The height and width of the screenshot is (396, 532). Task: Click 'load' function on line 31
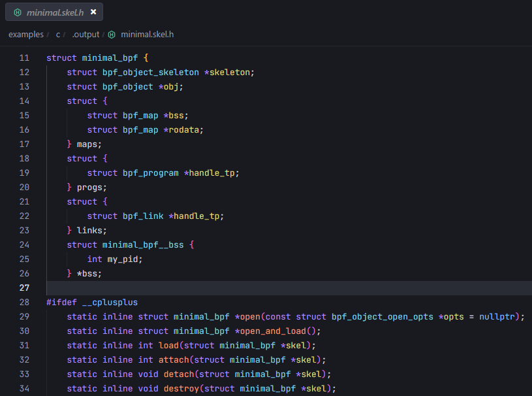click(x=168, y=346)
